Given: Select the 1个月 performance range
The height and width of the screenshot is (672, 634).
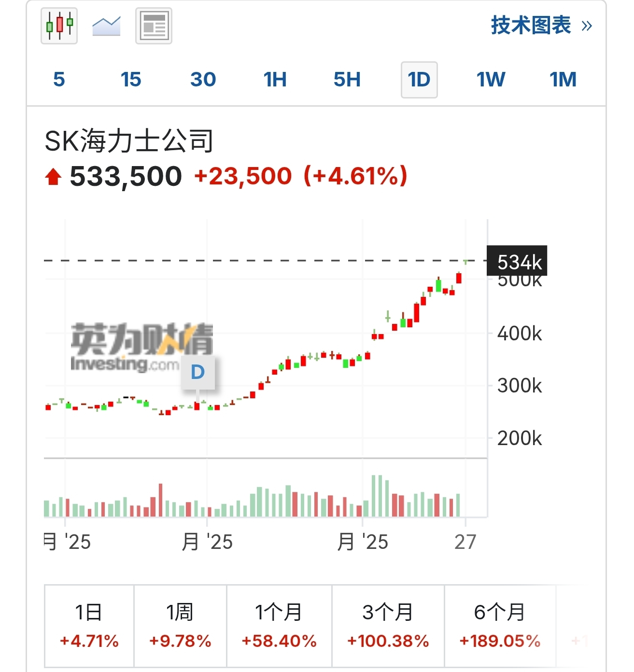Looking at the screenshot, I should pos(279,626).
